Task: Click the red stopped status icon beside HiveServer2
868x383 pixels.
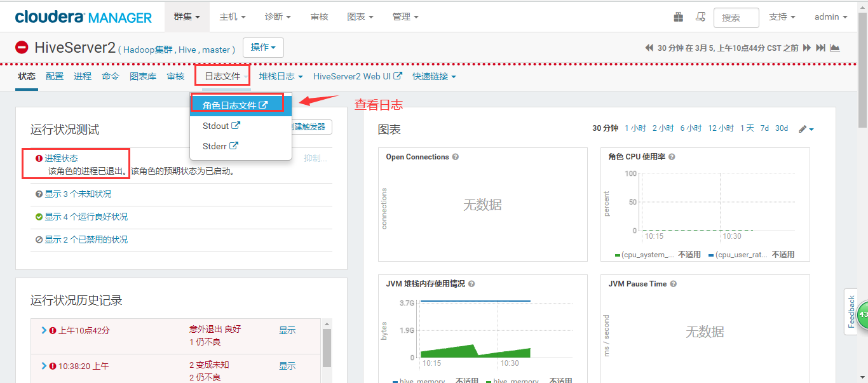Action: pos(22,48)
